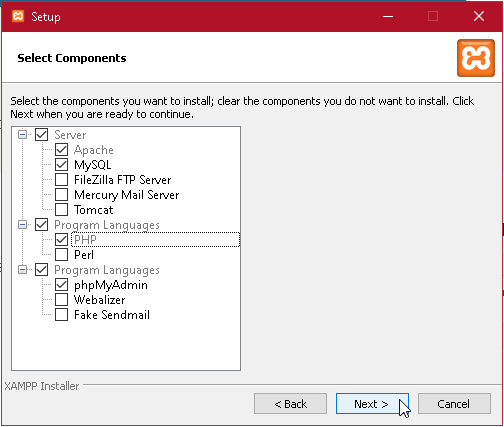504x427 pixels.
Task: Select the Mercury Mail Server label
Action: tap(127, 195)
